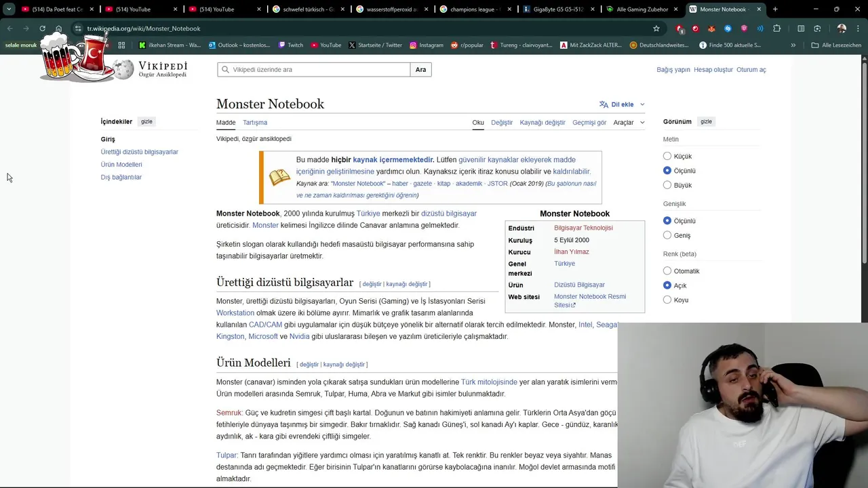Show more bookmarks chevron
The image size is (868, 488).
[x=793, y=45]
